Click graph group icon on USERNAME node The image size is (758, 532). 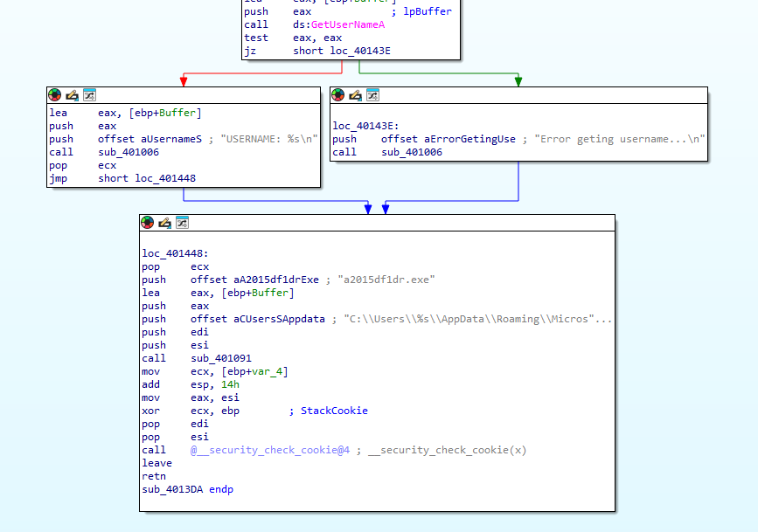pyautogui.click(x=89, y=95)
